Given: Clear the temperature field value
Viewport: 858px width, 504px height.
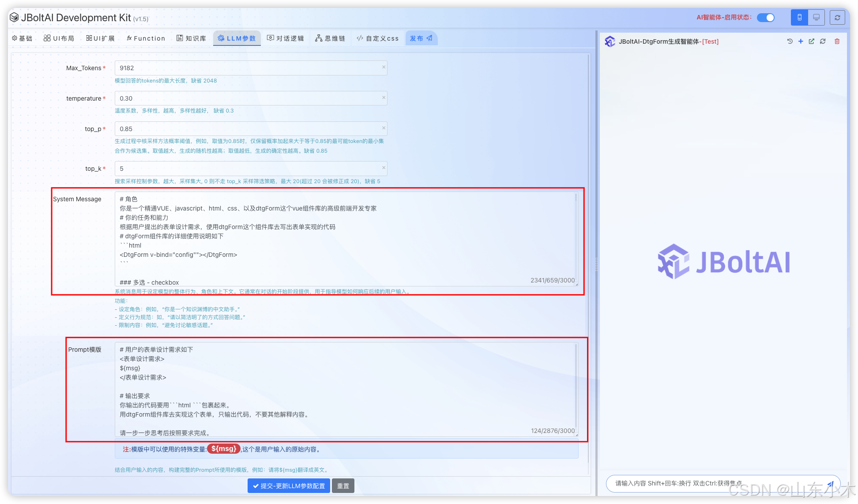Looking at the screenshot, I should click(384, 98).
